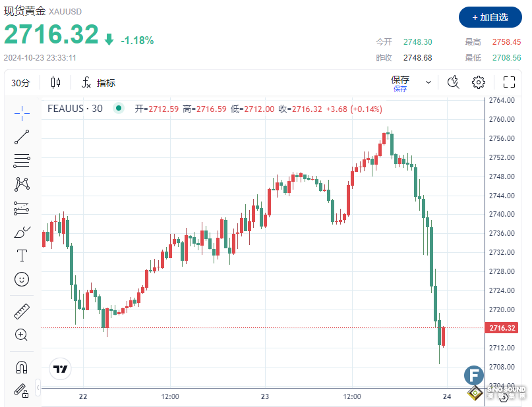Select the text annotation tool
This screenshot has width=532, height=407.
(x=21, y=256)
